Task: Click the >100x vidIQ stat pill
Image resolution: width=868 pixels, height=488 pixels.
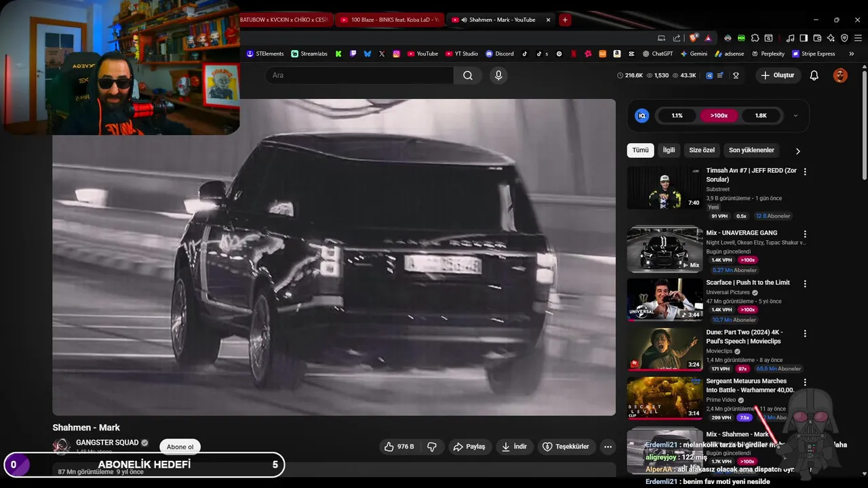Action: 719,116
